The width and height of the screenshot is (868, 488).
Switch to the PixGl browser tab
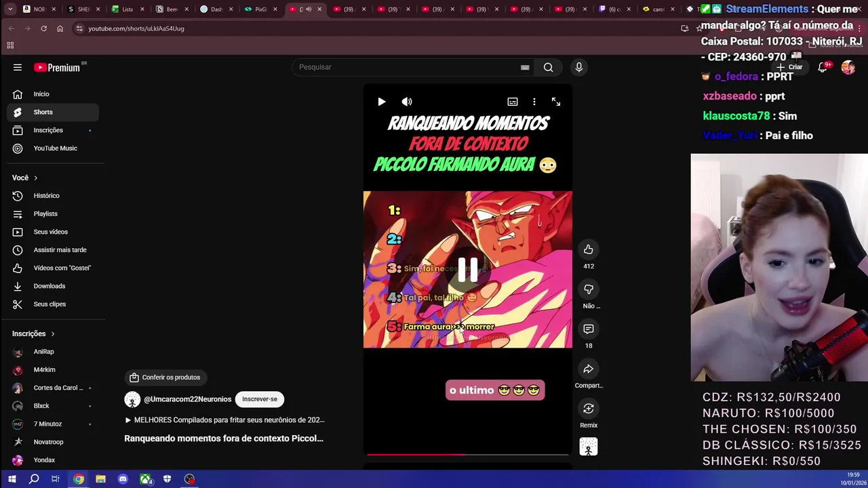[x=261, y=9]
